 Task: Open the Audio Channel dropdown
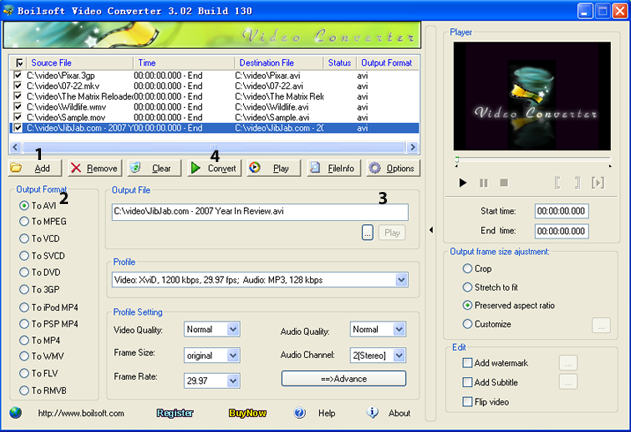pos(399,355)
